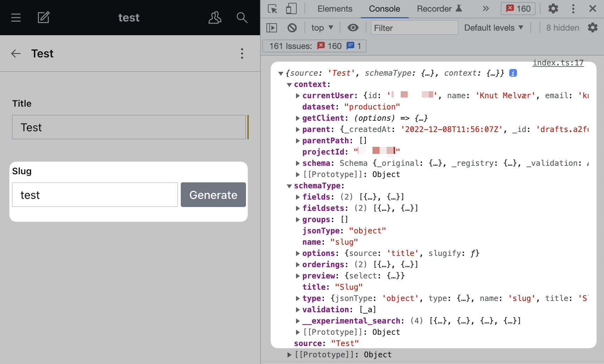The height and width of the screenshot is (364, 604).
Task: Switch to the Recorder tab
Action: [x=439, y=9]
